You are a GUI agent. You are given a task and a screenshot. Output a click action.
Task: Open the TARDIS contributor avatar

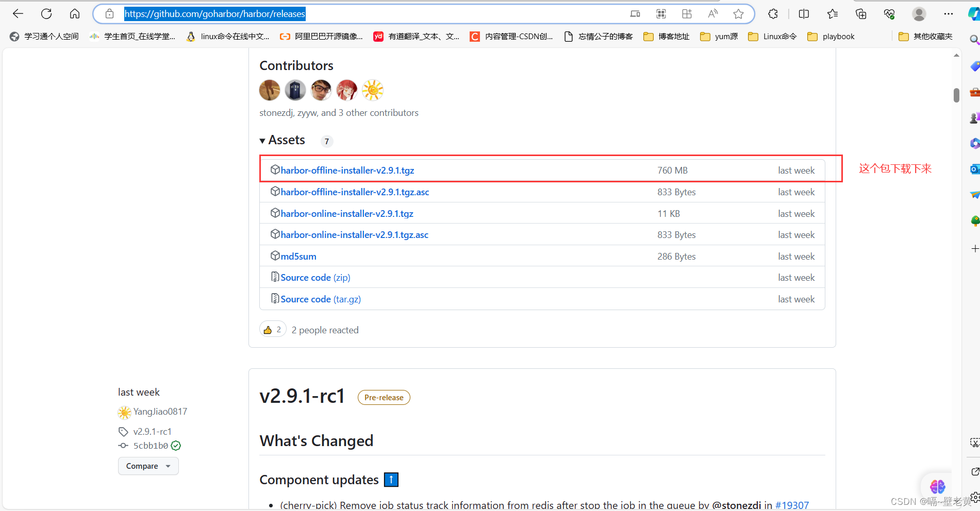coord(295,90)
